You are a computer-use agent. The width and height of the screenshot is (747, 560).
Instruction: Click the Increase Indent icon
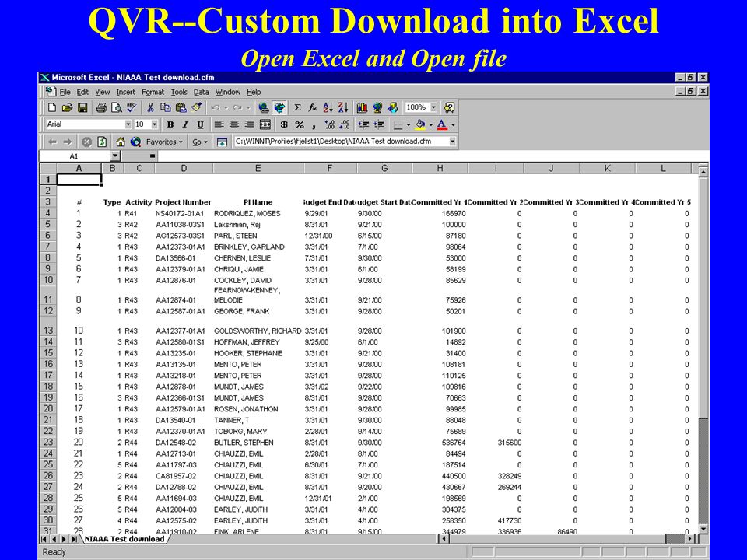379,124
